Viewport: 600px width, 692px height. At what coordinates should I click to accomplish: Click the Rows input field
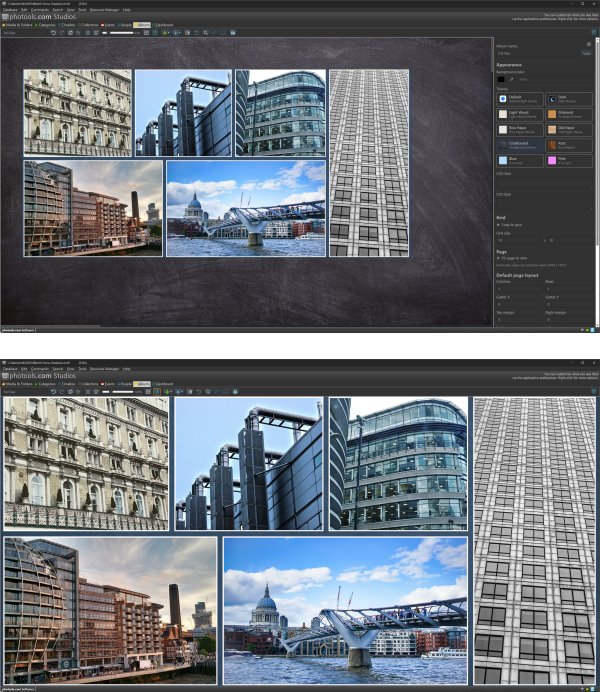click(x=568, y=289)
